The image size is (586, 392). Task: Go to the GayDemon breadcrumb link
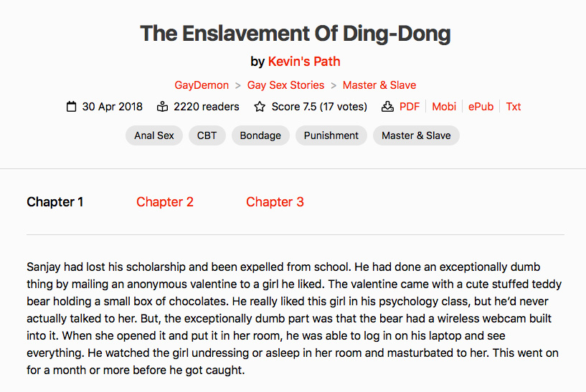click(x=202, y=85)
